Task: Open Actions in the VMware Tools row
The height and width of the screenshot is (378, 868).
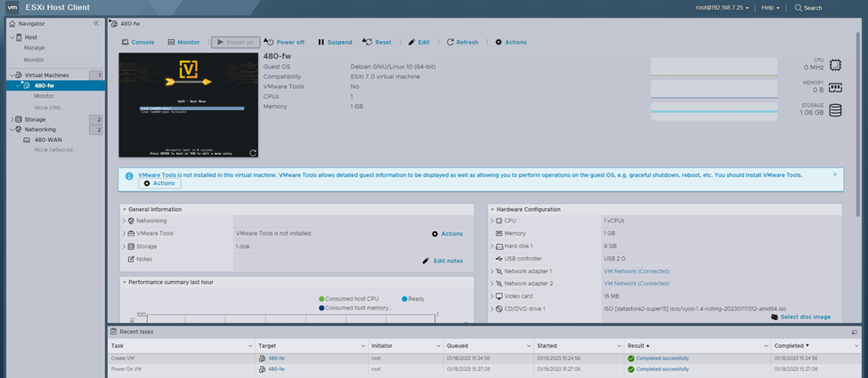Action: [447, 234]
